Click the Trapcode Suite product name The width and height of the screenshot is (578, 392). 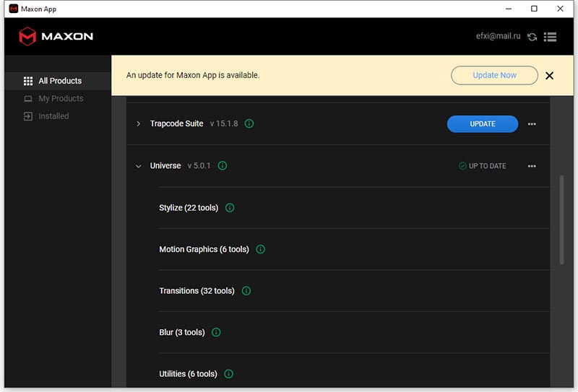(176, 123)
